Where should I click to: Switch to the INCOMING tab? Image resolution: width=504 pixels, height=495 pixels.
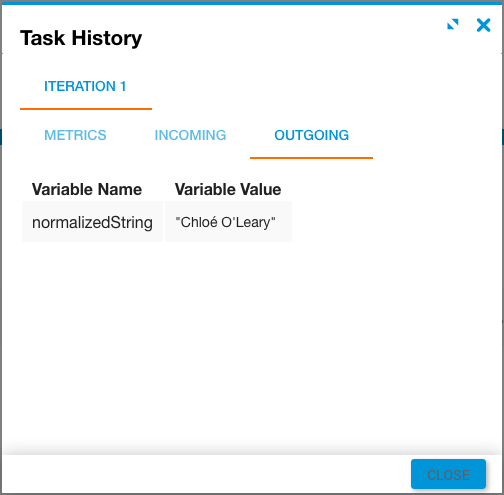190,135
